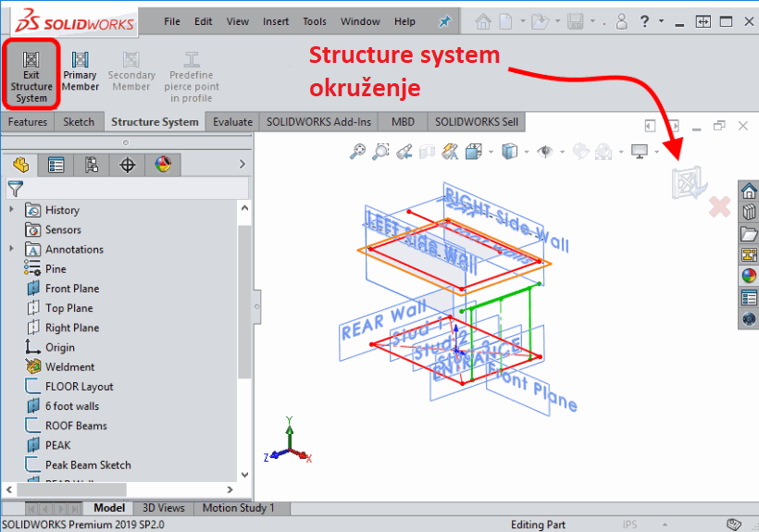Toggle Hide/Show Items eye icon
Screen dimensions: 759x532
(x=546, y=151)
